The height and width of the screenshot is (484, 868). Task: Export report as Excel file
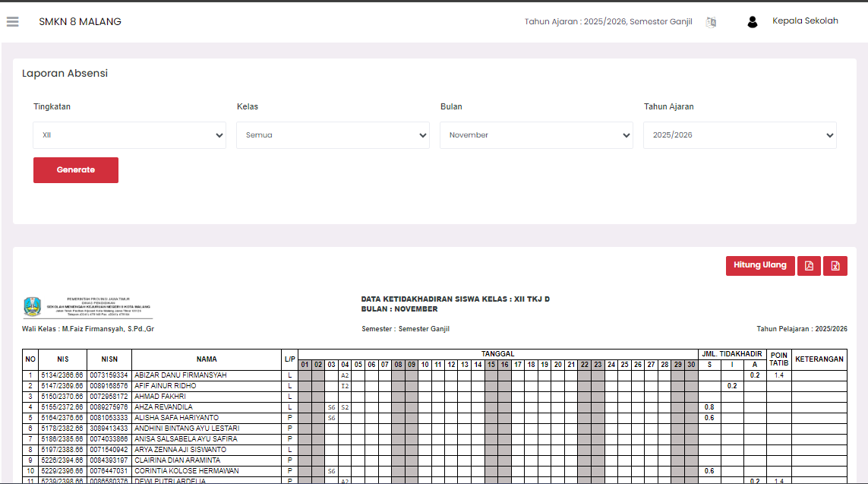[835, 266]
